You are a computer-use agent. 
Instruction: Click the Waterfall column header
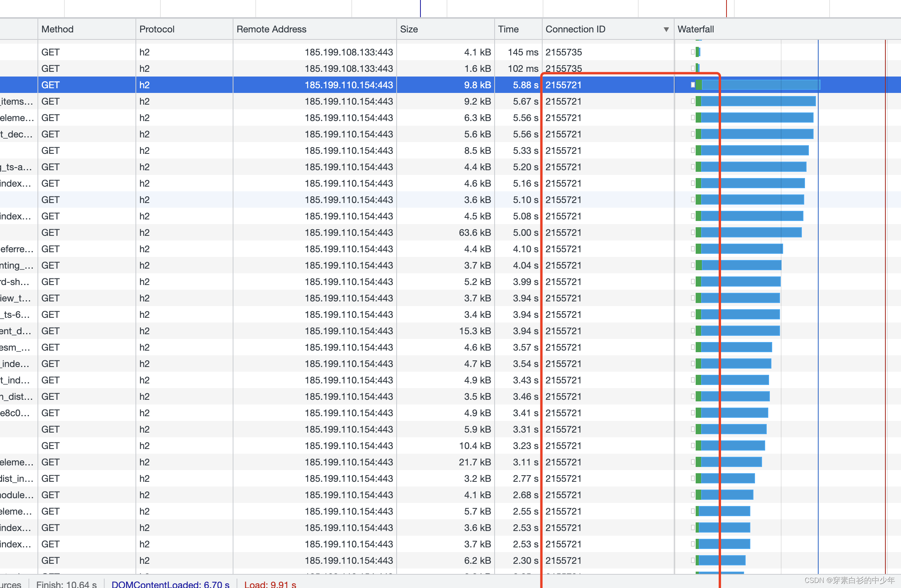pos(696,29)
